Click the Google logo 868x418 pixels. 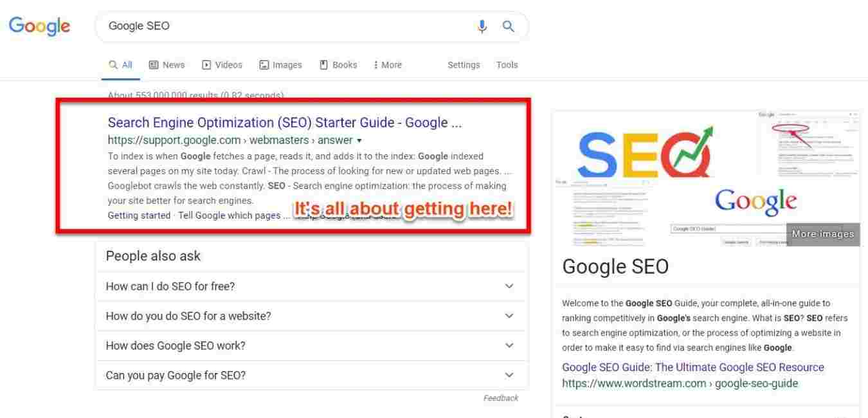click(x=39, y=26)
